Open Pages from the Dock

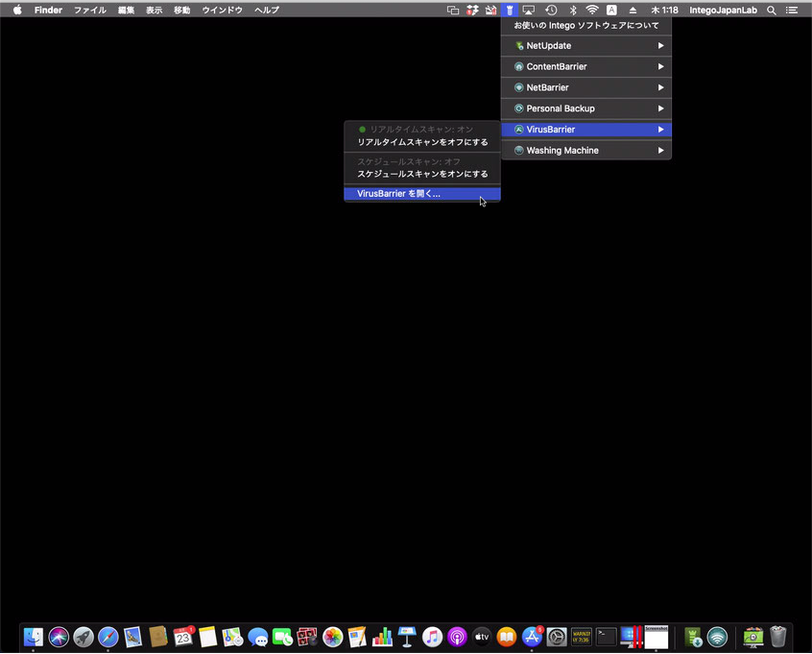(357, 637)
